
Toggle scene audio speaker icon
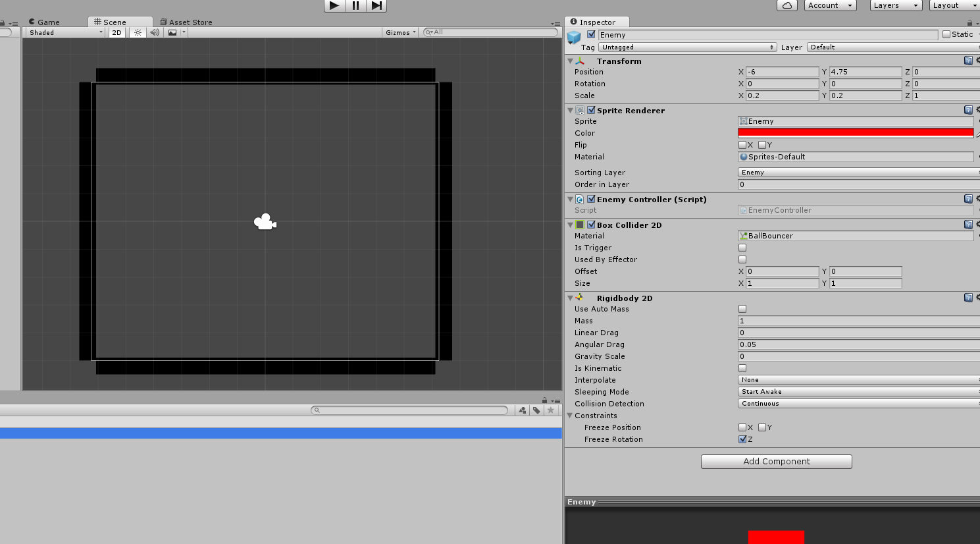(155, 32)
